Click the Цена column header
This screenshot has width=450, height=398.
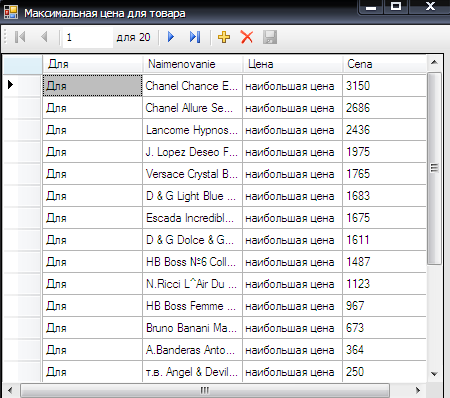(293, 64)
